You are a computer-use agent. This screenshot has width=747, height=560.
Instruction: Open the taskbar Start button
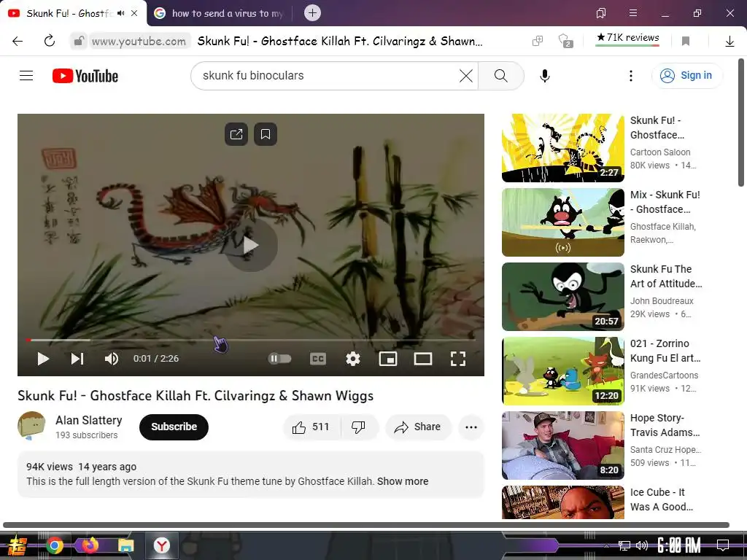18,545
